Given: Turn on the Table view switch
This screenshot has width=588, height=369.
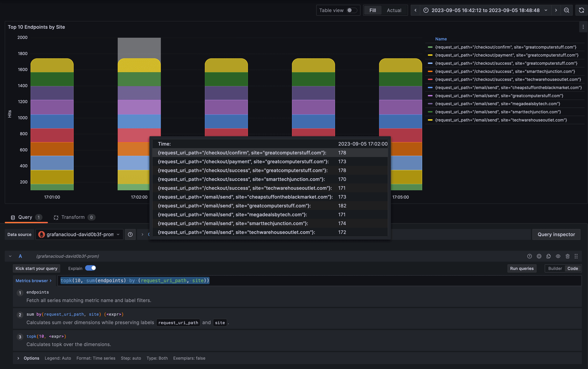Looking at the screenshot, I should pyautogui.click(x=352, y=10).
